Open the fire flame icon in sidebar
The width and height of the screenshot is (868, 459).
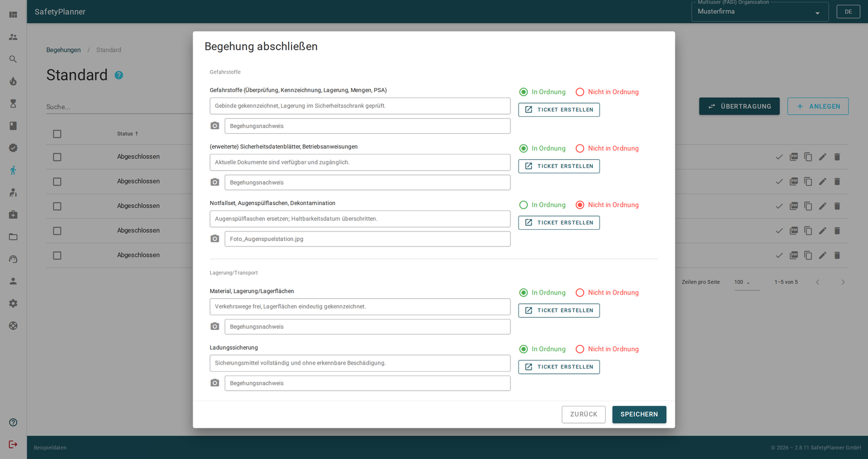tap(13, 81)
